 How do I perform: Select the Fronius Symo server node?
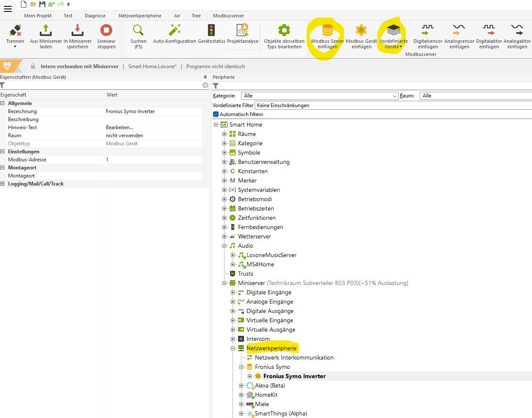272,367
